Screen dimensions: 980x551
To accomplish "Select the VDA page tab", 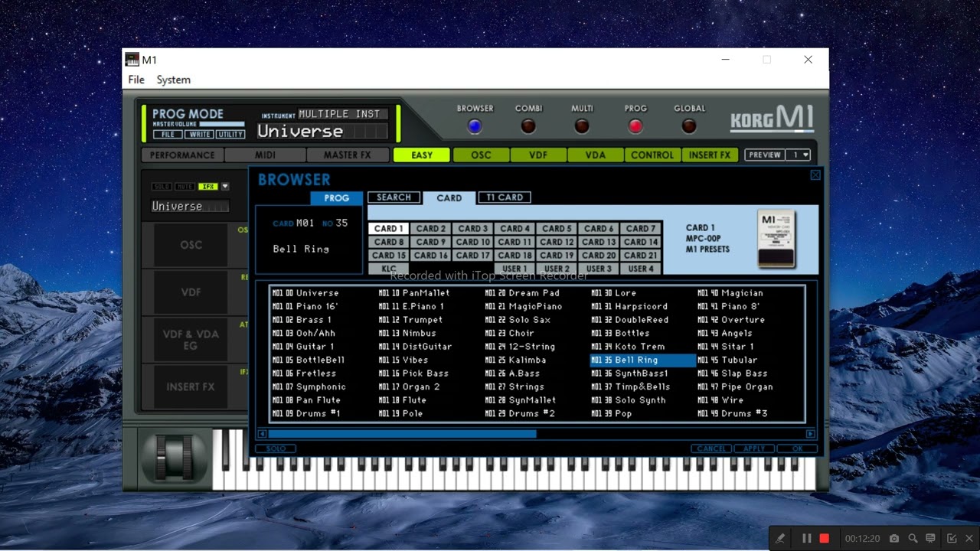I will (x=596, y=155).
